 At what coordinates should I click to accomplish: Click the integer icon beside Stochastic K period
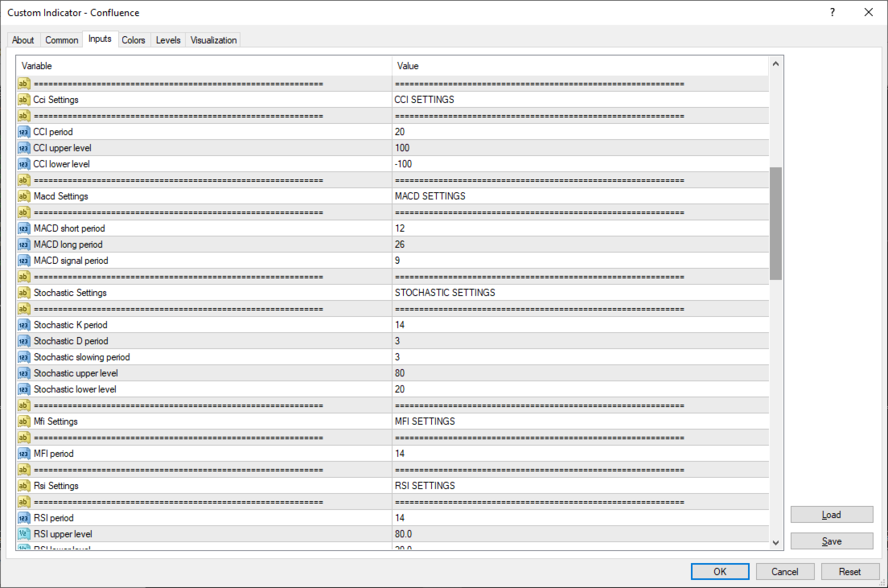(x=23, y=325)
